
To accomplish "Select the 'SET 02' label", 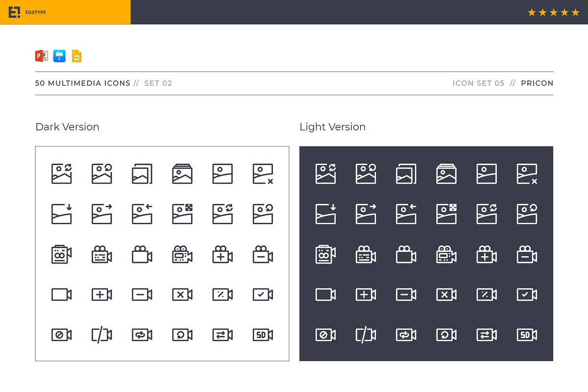I will tap(158, 83).
